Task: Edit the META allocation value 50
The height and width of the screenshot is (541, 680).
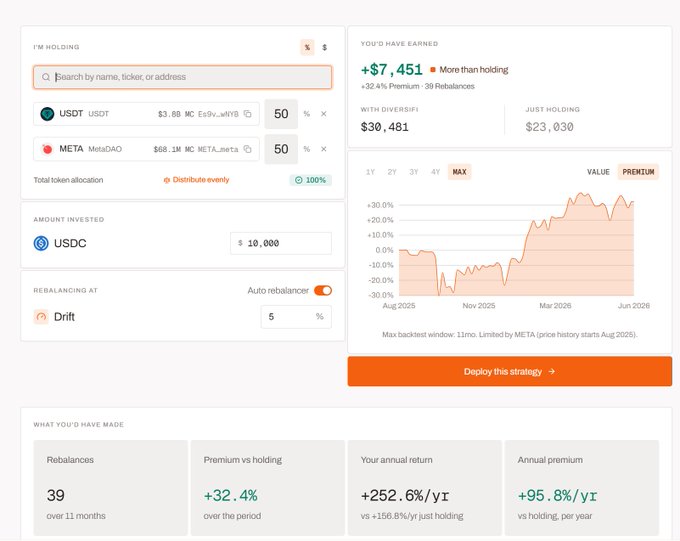Action: [281, 149]
